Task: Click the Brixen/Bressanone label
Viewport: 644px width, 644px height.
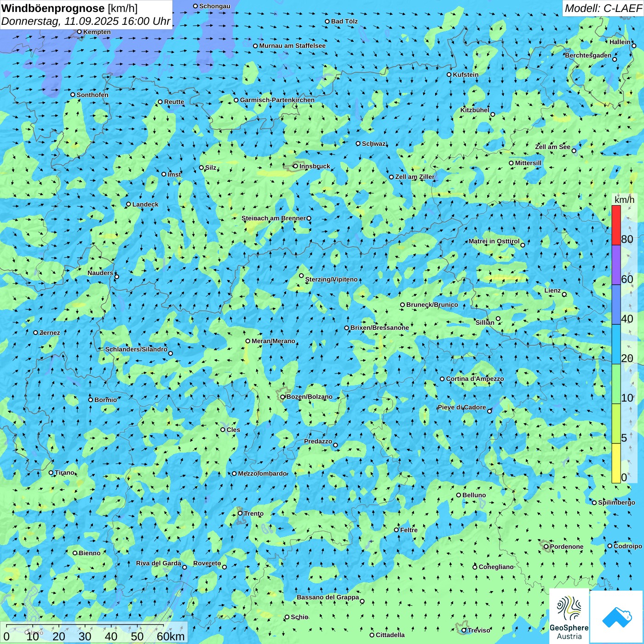Action: 379,328
